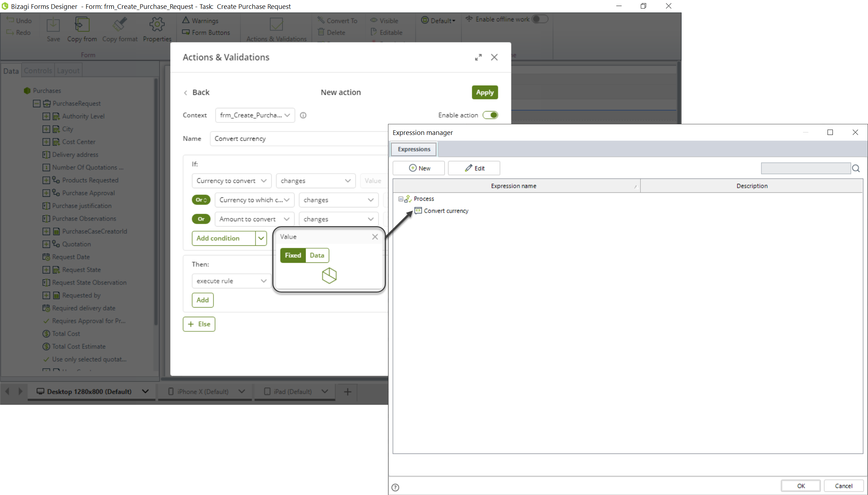Expand the Add condition dropdown arrow
Image resolution: width=868 pixels, height=495 pixels.
[x=261, y=238]
